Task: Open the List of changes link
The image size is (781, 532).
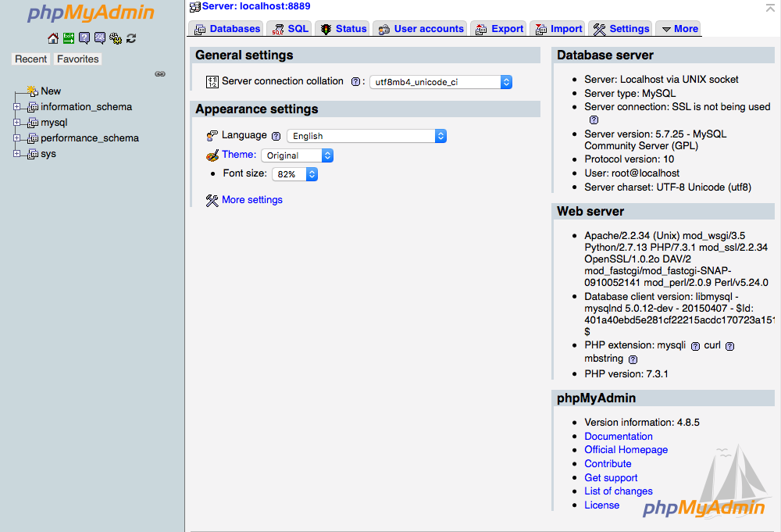Action: coord(618,491)
